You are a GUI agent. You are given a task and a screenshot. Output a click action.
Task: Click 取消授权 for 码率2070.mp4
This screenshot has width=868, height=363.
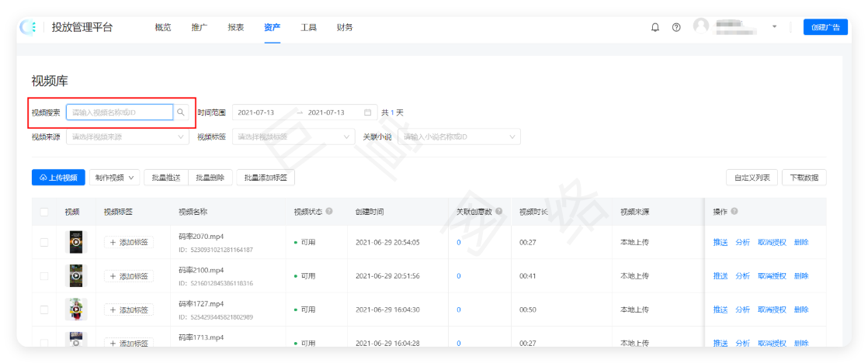(x=772, y=242)
